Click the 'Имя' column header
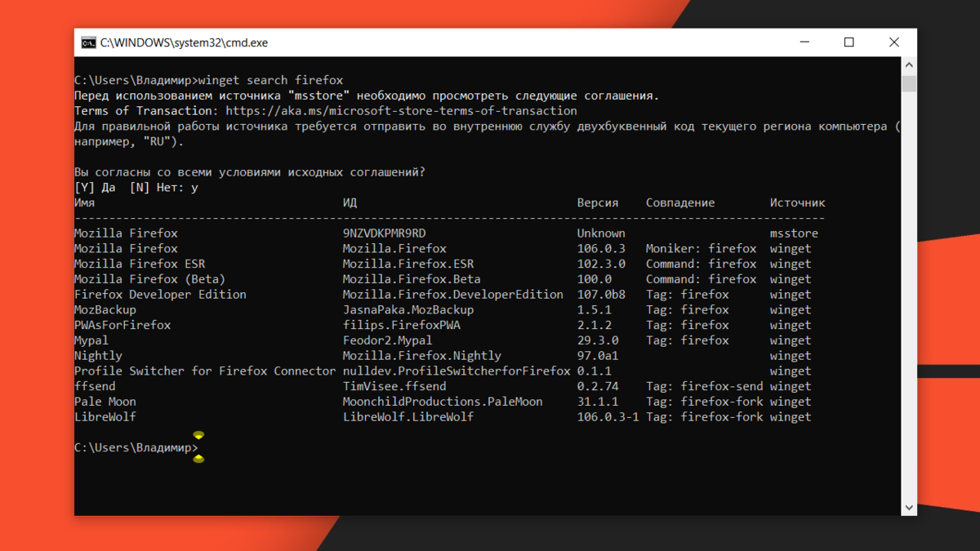Image resolution: width=980 pixels, height=551 pixels. pos(84,202)
